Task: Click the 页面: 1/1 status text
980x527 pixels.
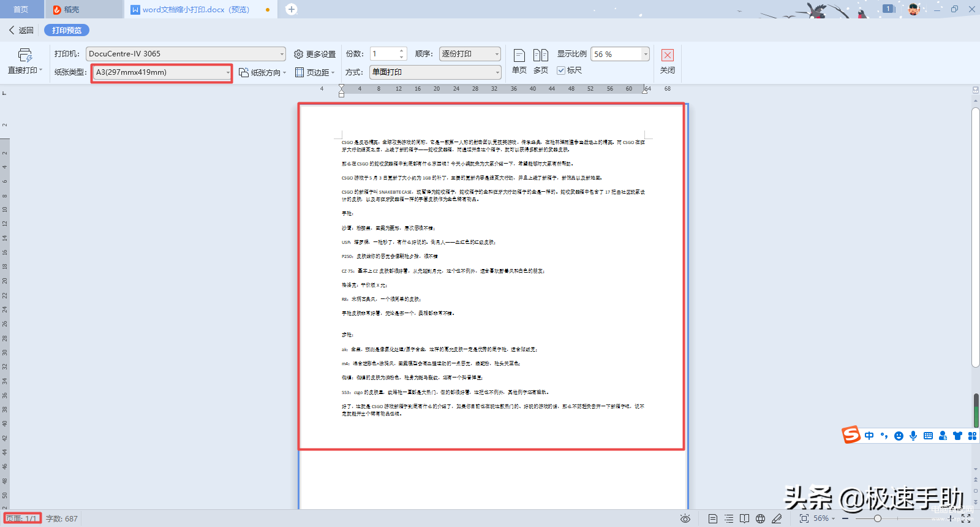Action: [x=22, y=518]
